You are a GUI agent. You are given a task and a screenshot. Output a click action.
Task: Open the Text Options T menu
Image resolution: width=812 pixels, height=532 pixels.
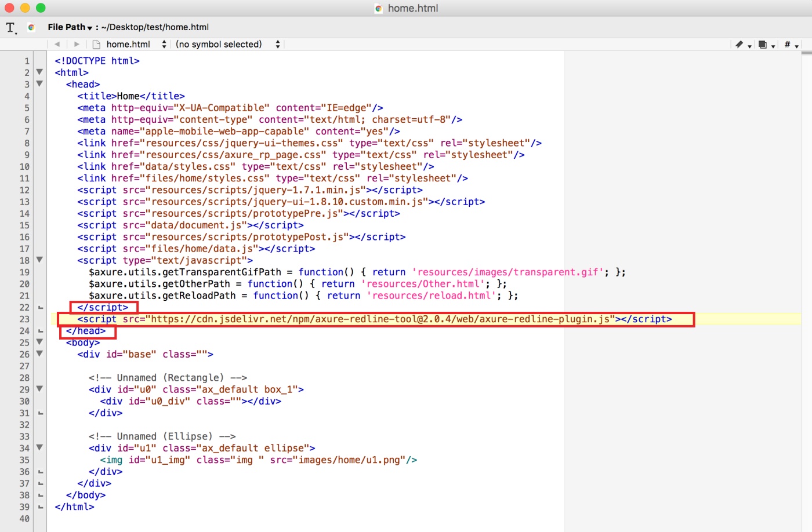point(11,28)
